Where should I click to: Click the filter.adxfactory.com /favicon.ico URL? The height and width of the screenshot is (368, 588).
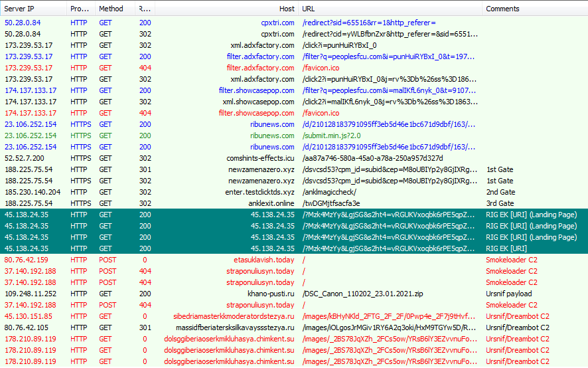321,68
